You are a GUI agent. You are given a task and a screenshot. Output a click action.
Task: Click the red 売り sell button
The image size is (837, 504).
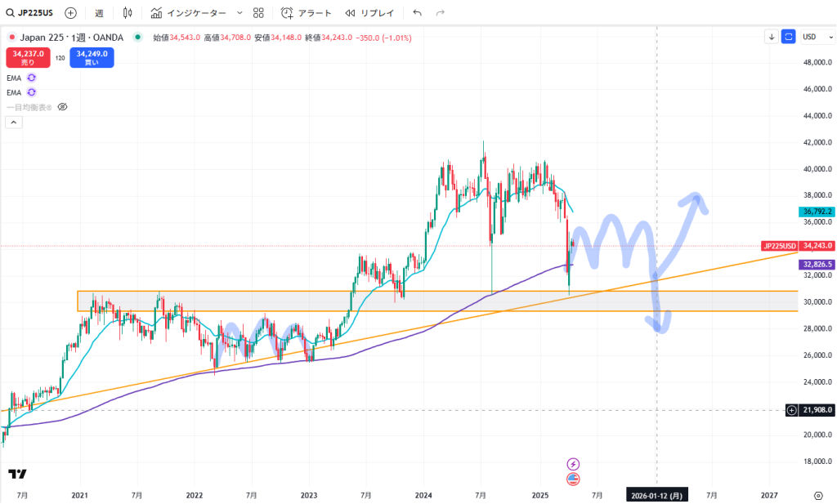[x=29, y=57]
